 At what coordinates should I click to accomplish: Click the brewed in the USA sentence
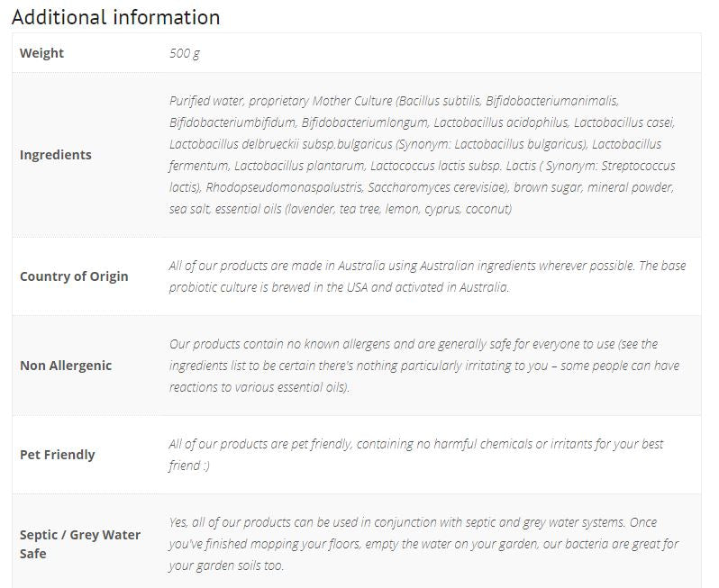pyautogui.click(x=340, y=287)
